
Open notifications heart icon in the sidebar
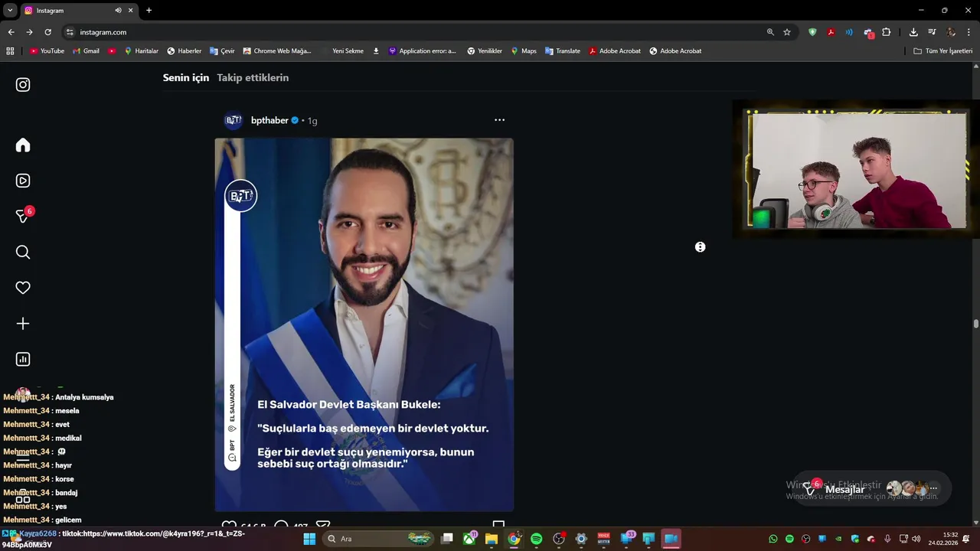(x=23, y=288)
